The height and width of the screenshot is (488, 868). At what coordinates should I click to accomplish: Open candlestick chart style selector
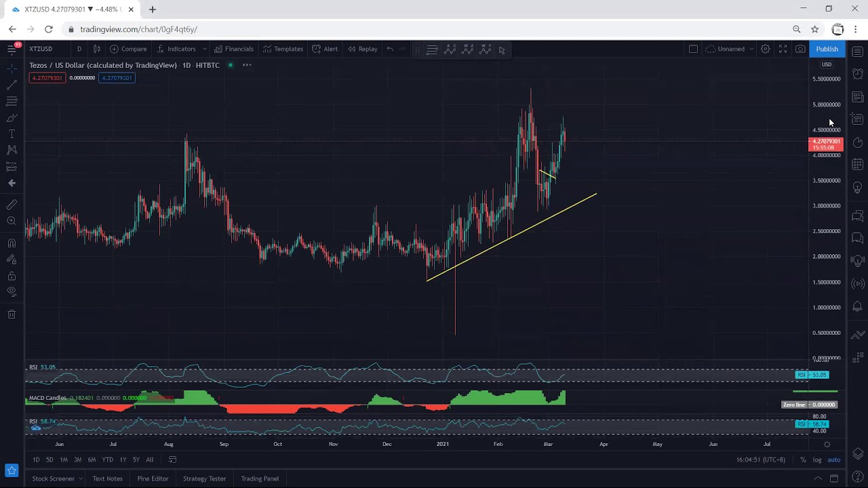pyautogui.click(x=96, y=49)
